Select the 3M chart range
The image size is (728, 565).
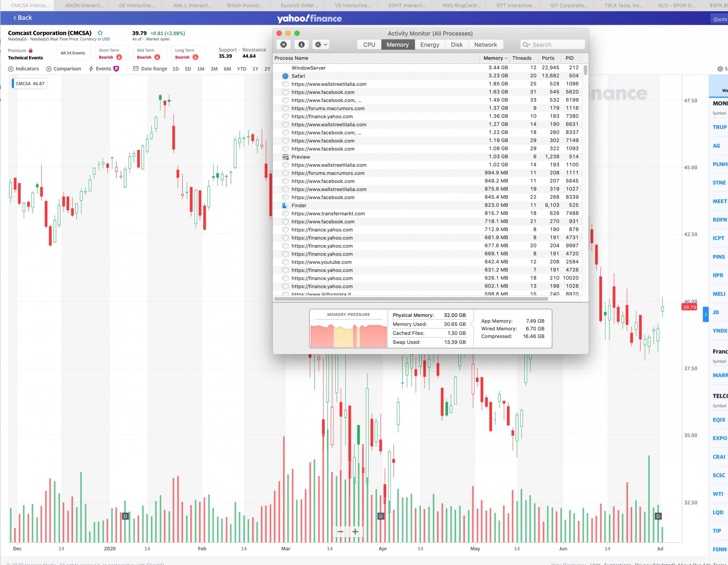pos(214,69)
